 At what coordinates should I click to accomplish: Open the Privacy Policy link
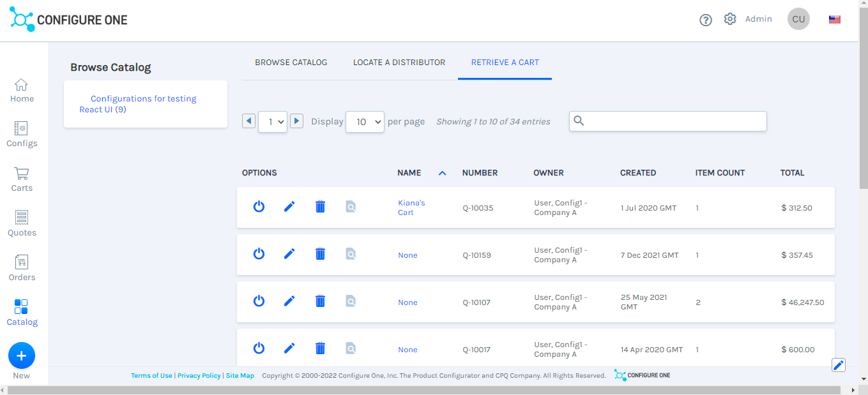[x=199, y=376]
